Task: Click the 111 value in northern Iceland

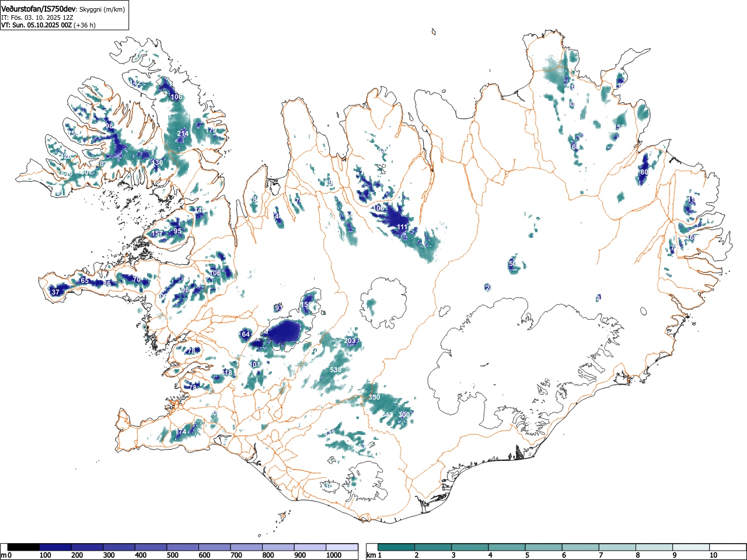Action: [x=402, y=227]
